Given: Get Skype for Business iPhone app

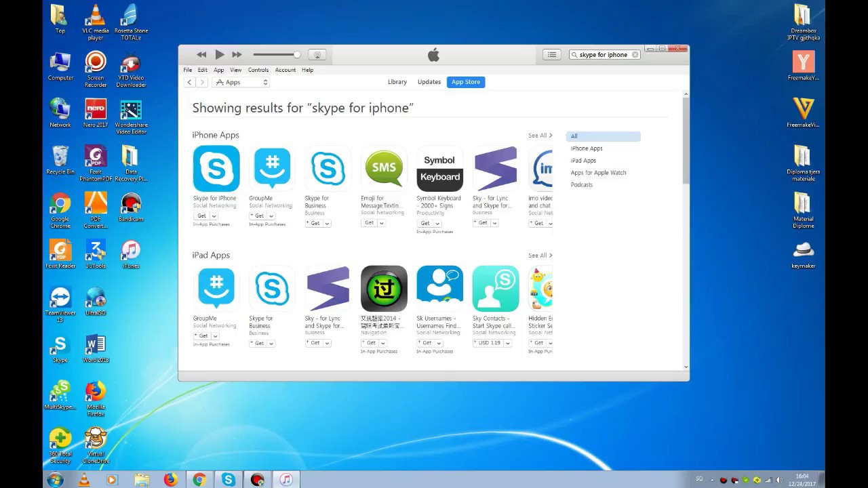Looking at the screenshot, I should pyautogui.click(x=314, y=223).
